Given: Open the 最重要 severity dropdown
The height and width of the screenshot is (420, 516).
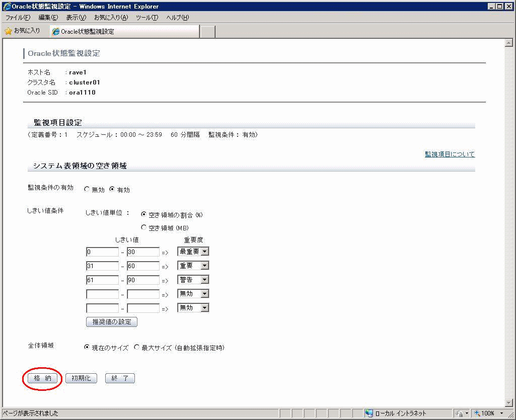Looking at the screenshot, I should coord(193,251).
